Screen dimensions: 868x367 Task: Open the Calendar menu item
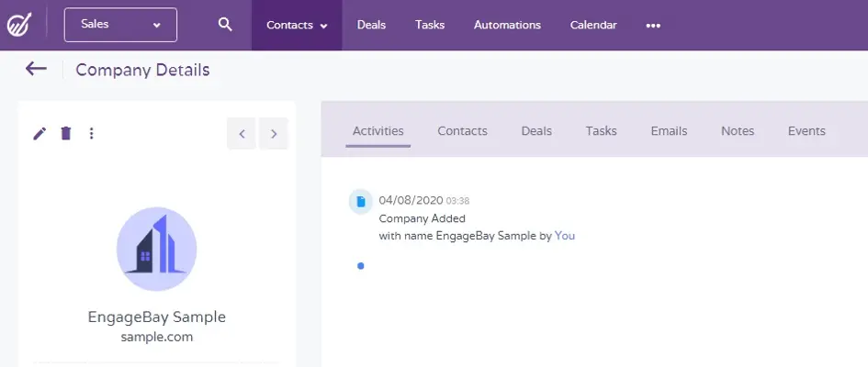coord(593,25)
